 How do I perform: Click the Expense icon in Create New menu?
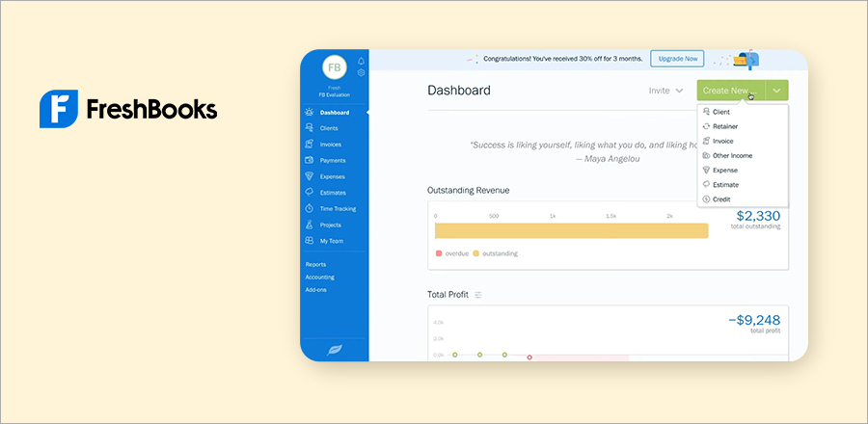tap(706, 171)
